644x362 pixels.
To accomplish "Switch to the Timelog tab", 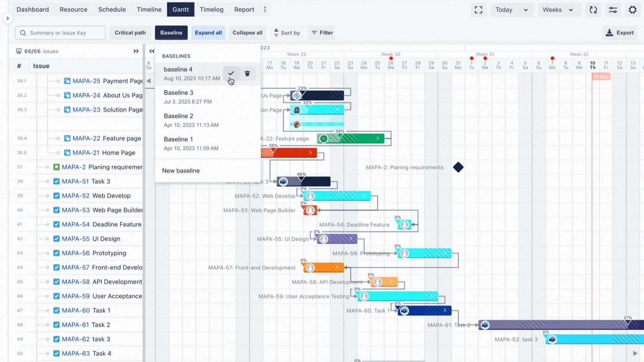I will pos(212,10).
